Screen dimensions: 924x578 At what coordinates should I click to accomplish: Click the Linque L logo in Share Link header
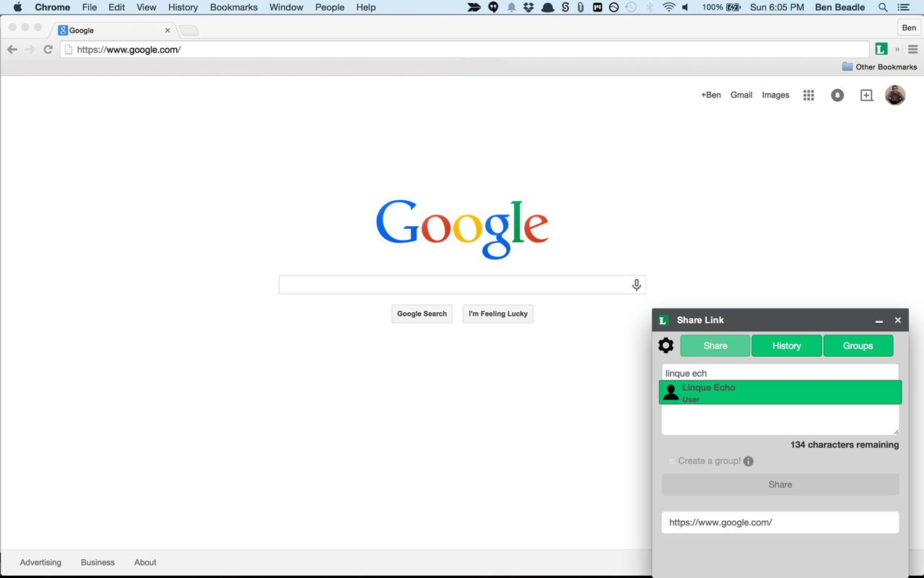pyautogui.click(x=663, y=320)
